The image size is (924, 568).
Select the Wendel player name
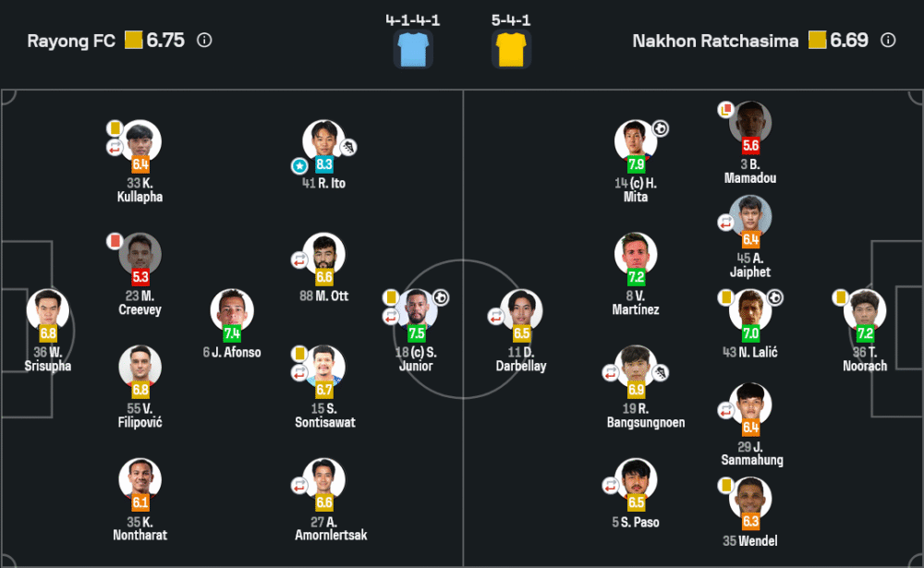[x=750, y=541]
